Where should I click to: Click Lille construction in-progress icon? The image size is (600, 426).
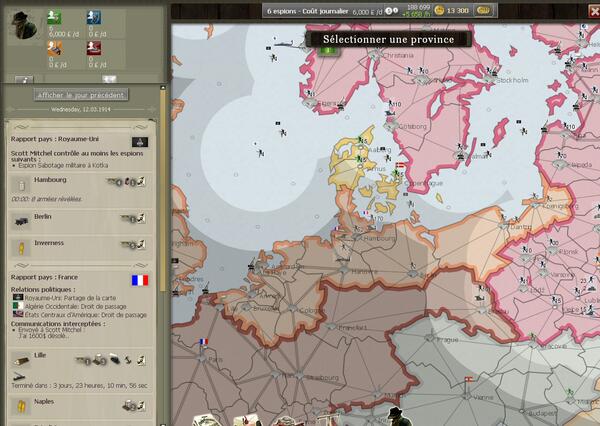(x=19, y=377)
